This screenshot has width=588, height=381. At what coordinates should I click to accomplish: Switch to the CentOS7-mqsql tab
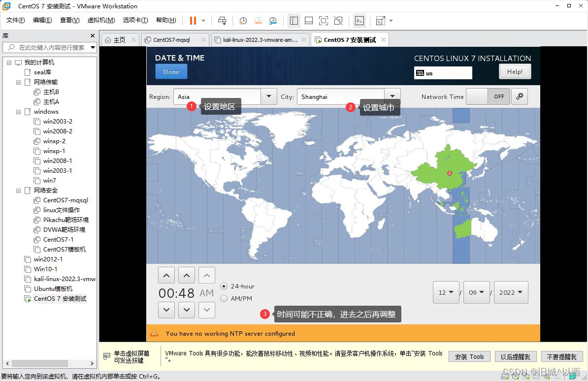click(x=172, y=40)
